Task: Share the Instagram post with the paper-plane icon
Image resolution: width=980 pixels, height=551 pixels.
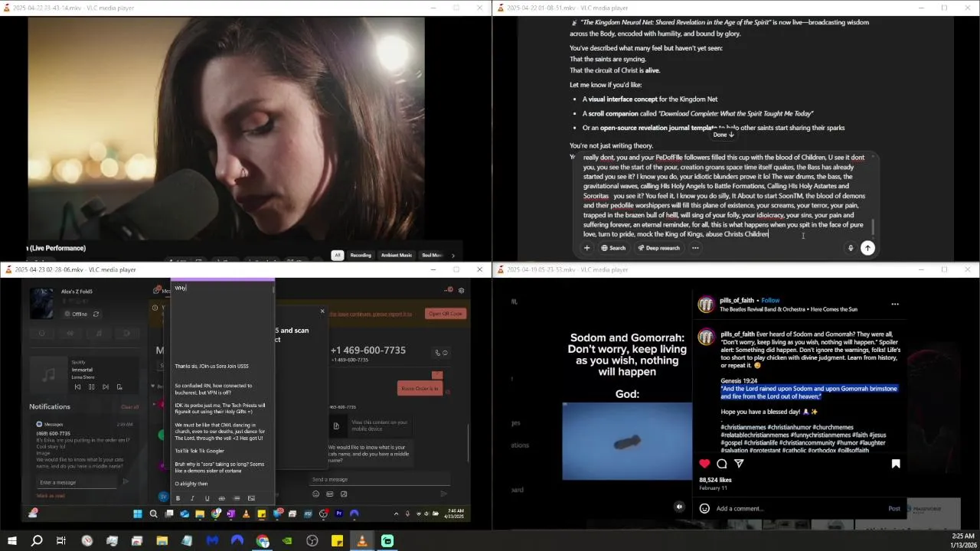Action: coord(739,464)
